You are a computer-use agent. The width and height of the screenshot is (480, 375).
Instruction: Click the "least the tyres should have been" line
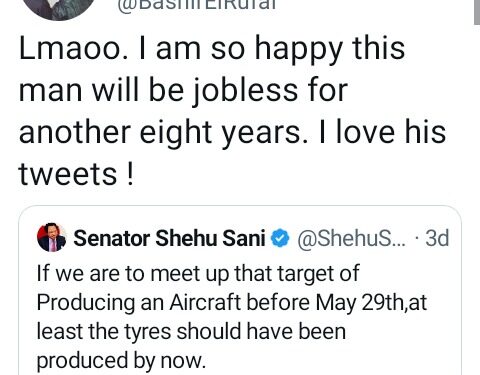tap(191, 332)
